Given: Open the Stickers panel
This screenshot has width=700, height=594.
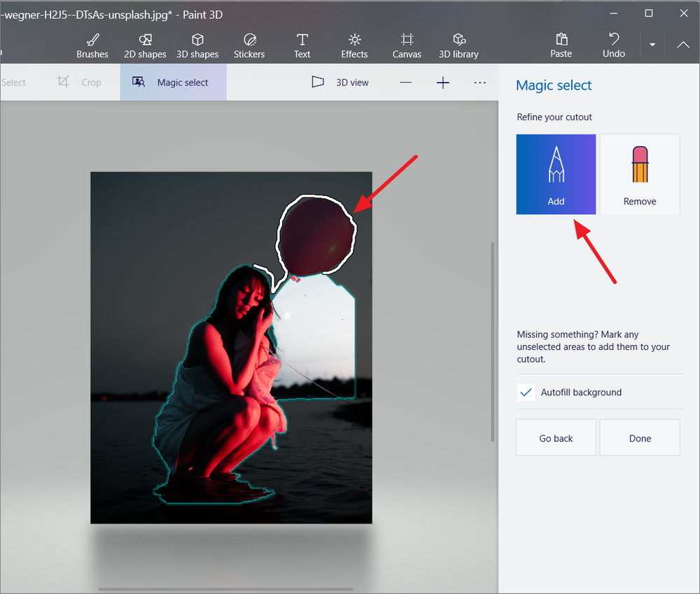Looking at the screenshot, I should (x=249, y=45).
